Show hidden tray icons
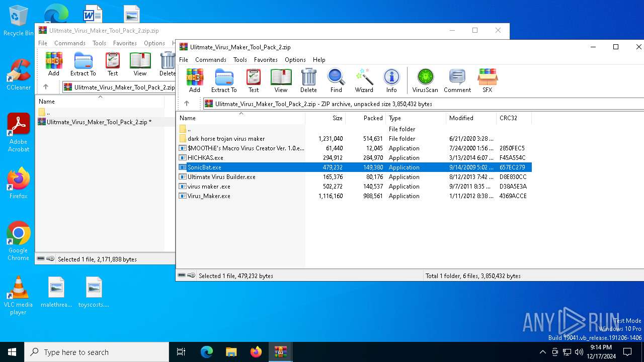The image size is (644, 362). (x=543, y=352)
